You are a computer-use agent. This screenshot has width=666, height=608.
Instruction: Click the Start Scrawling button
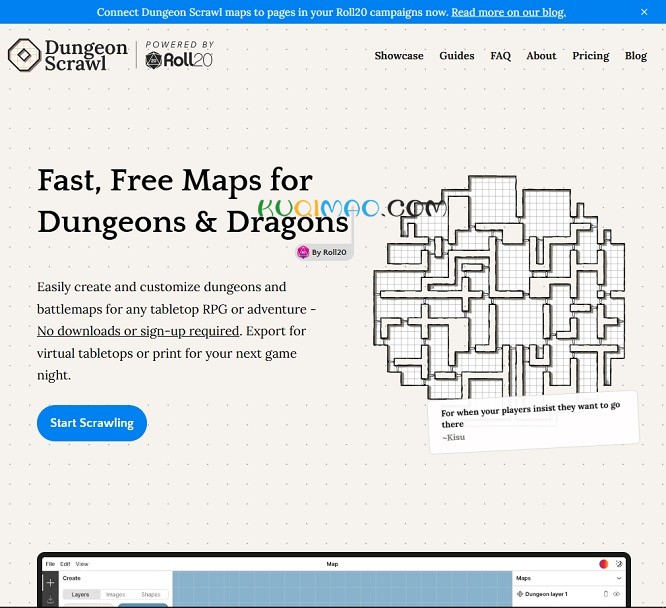pos(92,423)
